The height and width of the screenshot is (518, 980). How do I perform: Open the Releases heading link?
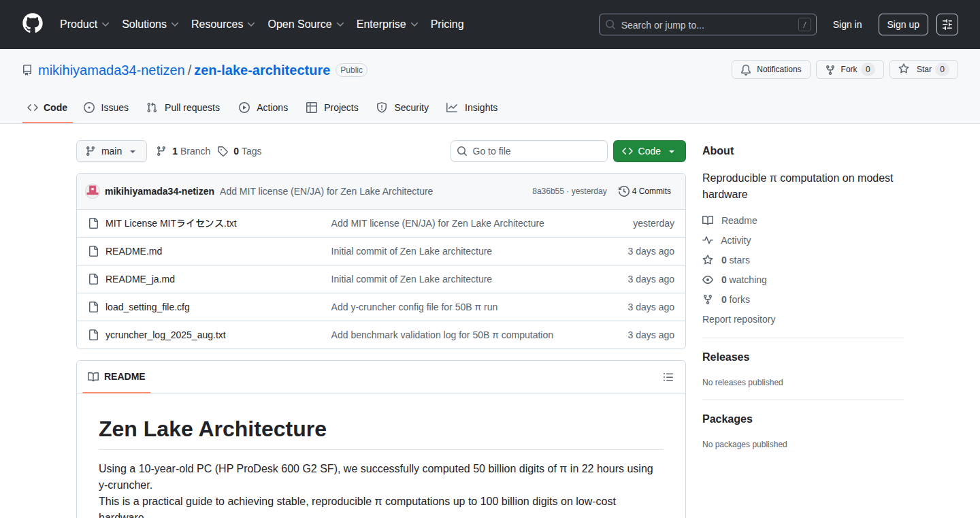(x=725, y=357)
